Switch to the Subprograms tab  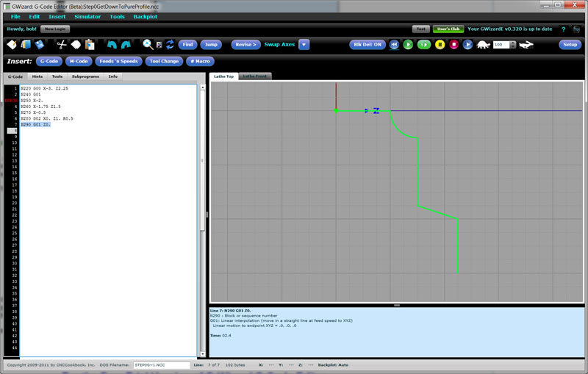(x=85, y=76)
